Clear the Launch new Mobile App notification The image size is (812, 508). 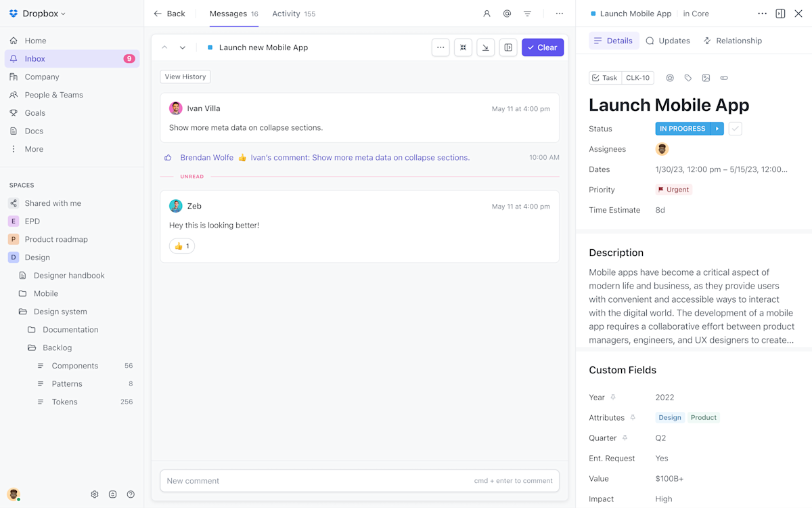click(x=542, y=47)
